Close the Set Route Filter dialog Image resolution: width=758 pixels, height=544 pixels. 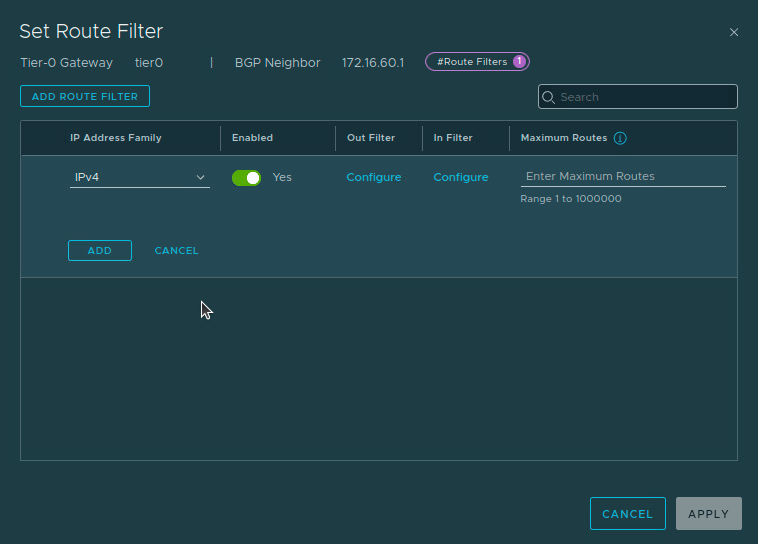(x=734, y=32)
